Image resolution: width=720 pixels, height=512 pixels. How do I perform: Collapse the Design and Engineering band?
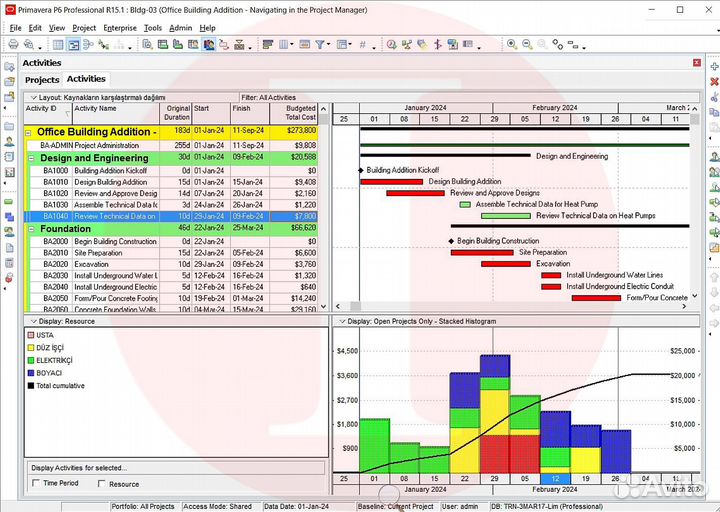click(32, 158)
